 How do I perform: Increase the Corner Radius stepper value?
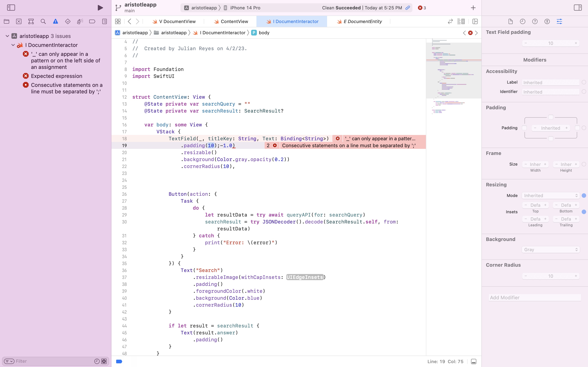coord(576,276)
